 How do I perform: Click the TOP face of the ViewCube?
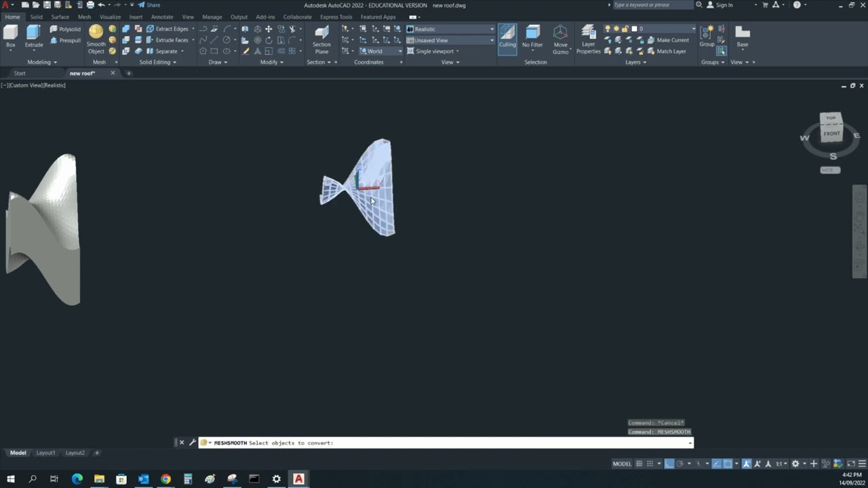click(831, 119)
